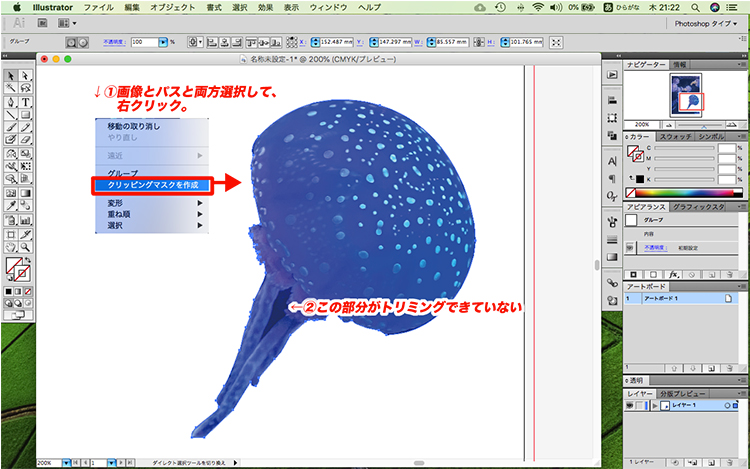Select the Line Segment tool
The image size is (750, 469).
(10, 115)
